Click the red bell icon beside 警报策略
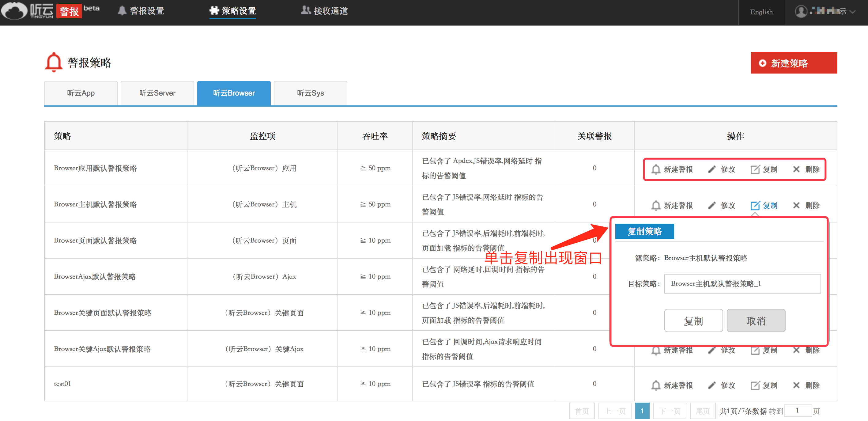The width and height of the screenshot is (868, 421). pos(54,62)
